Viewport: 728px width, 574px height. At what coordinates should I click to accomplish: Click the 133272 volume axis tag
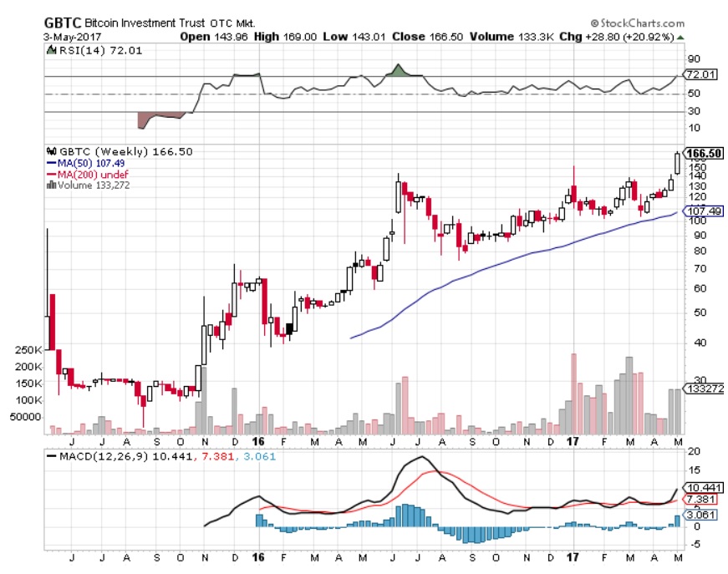pos(705,389)
